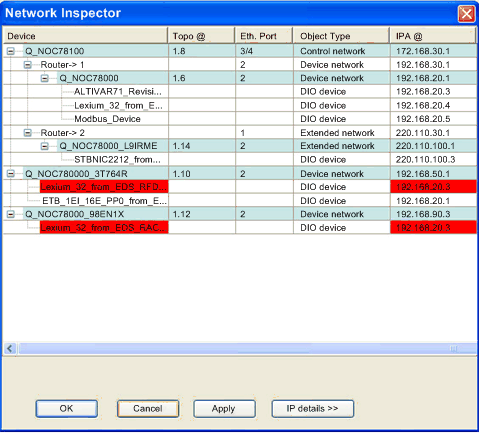This screenshot has height=433, width=480.
Task: Click the Apply button
Action: [224, 409]
